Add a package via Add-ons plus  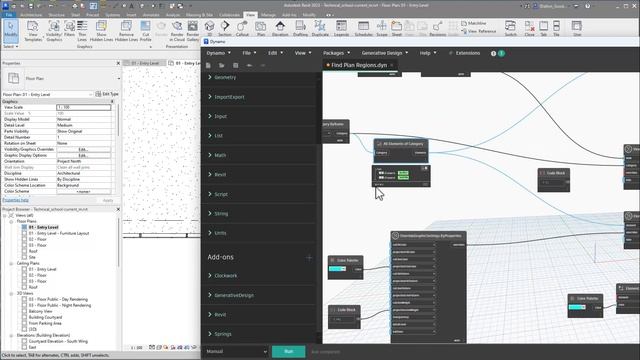tap(309, 258)
